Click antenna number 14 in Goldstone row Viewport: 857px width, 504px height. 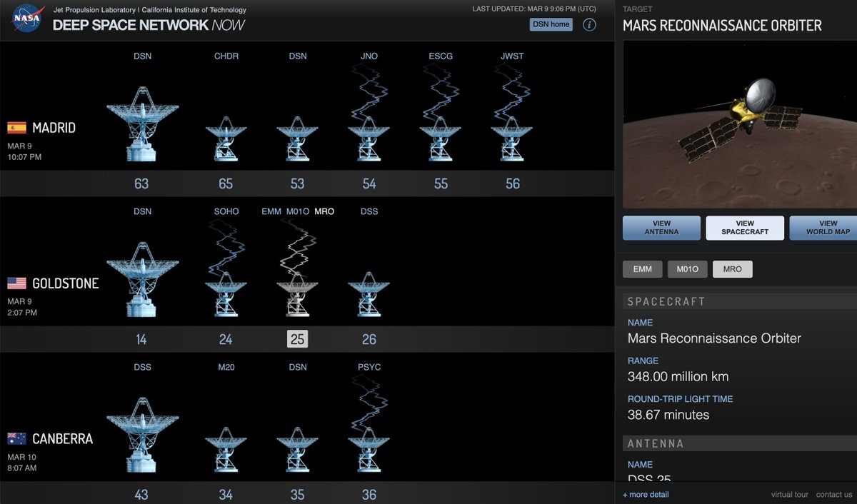point(141,339)
